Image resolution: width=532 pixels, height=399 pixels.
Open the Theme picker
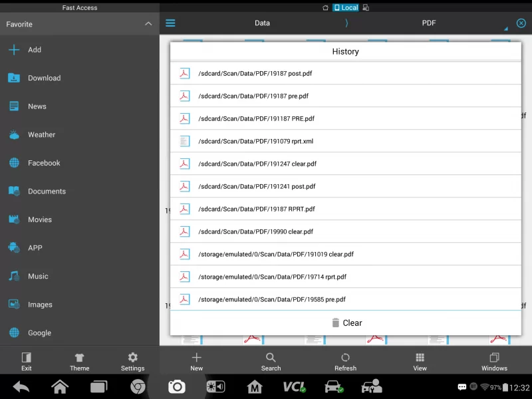click(79, 361)
